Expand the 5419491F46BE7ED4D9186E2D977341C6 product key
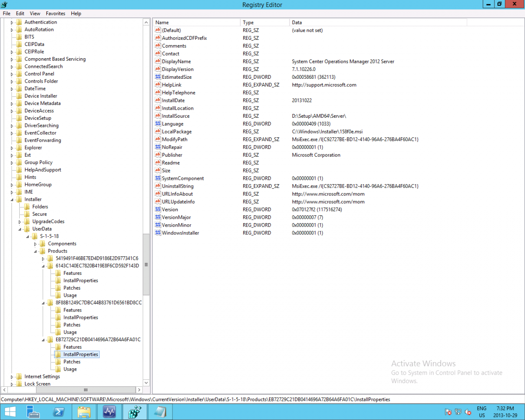Screen dimensions: 525x420 pyautogui.click(x=43, y=259)
